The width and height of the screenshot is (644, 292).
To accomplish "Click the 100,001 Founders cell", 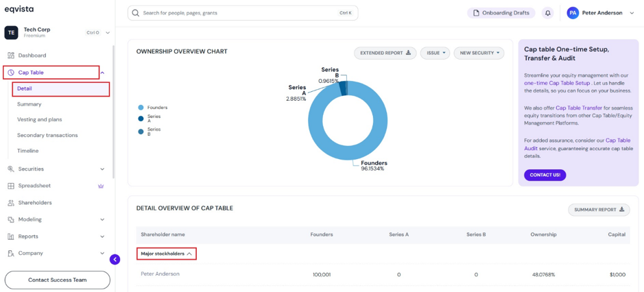I will click(x=322, y=274).
